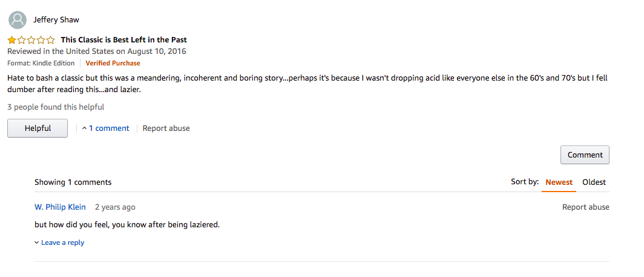Open Jeffery Shaw's reviewer name
644x277 pixels.
56,20
